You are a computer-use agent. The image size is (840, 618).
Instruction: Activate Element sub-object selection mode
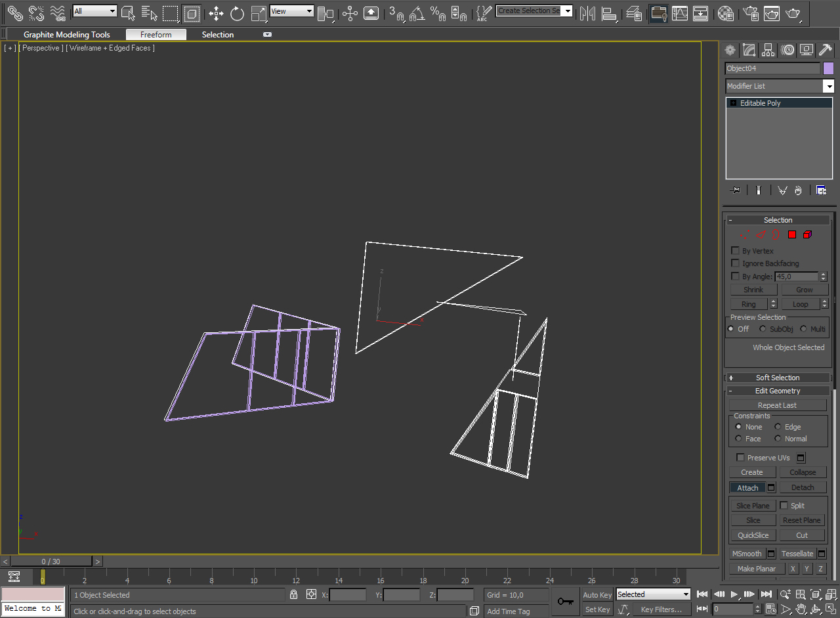click(808, 234)
